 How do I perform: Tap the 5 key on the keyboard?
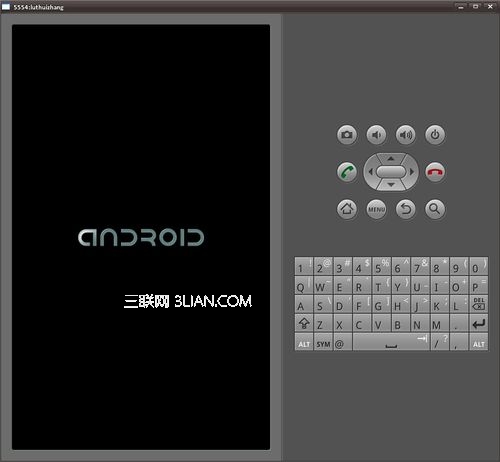[x=381, y=266]
